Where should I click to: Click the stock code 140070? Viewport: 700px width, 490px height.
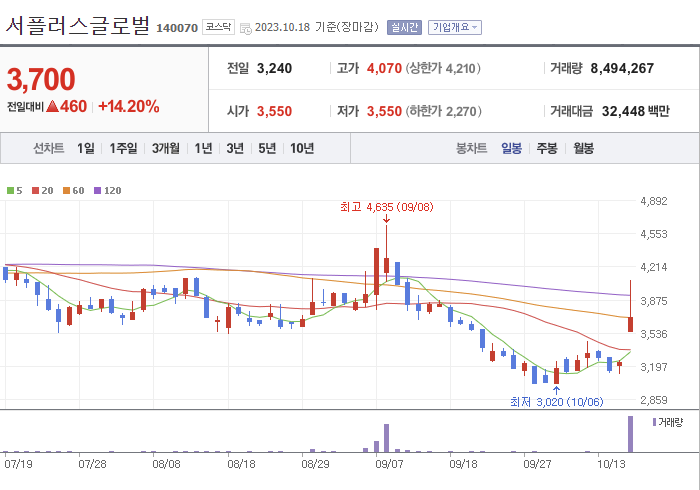click(x=177, y=28)
